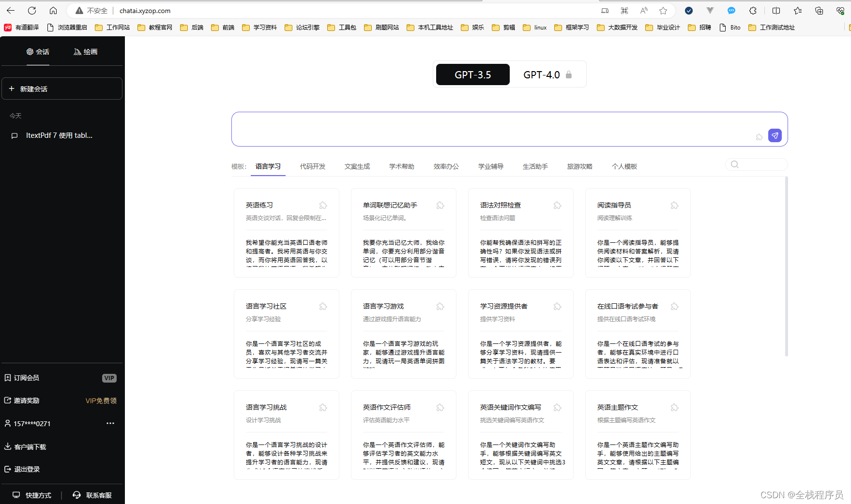Favorite the 语言学习游戏 template card
This screenshot has height=504, width=851.
click(440, 307)
